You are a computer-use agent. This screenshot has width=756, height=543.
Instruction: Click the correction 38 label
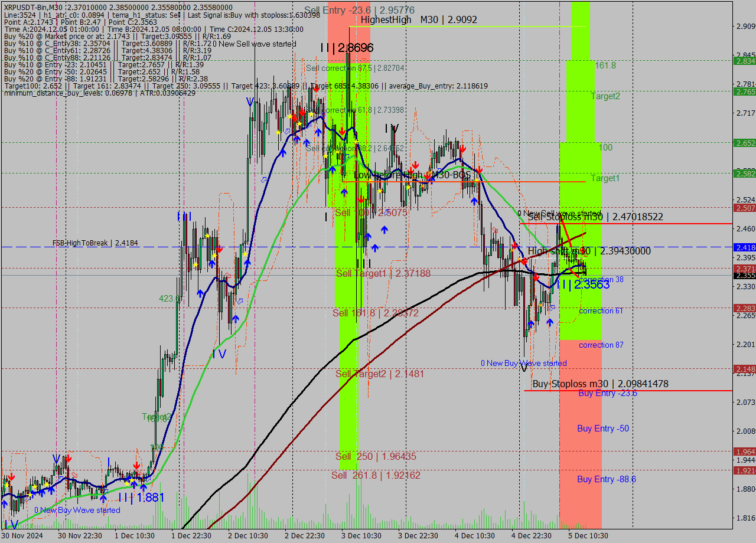click(x=601, y=279)
